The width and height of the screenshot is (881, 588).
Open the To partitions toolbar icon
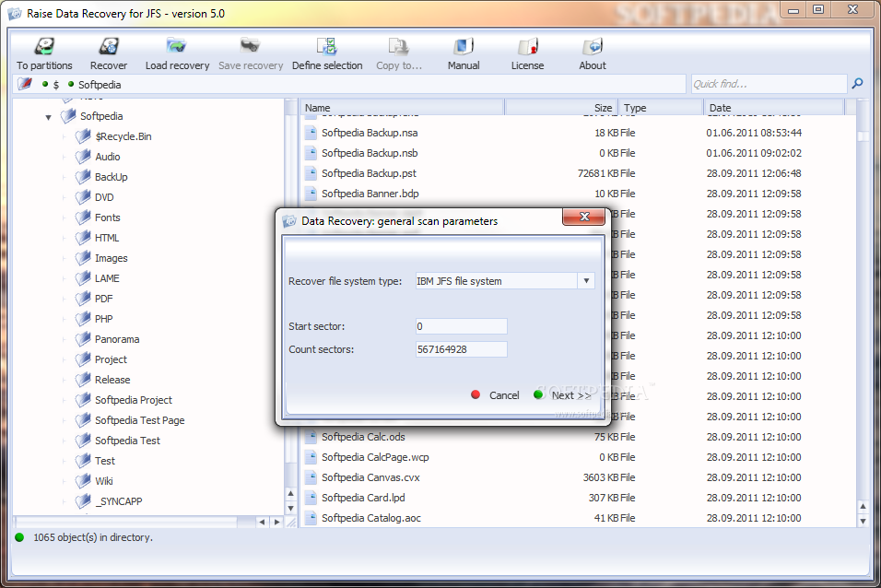pos(44,47)
